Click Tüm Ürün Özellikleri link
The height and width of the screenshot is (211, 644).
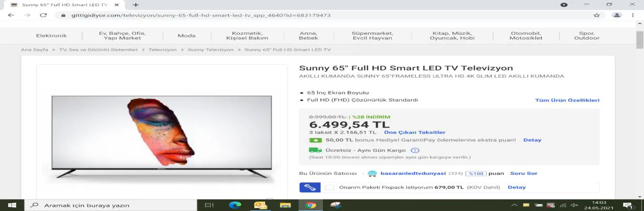click(x=567, y=100)
